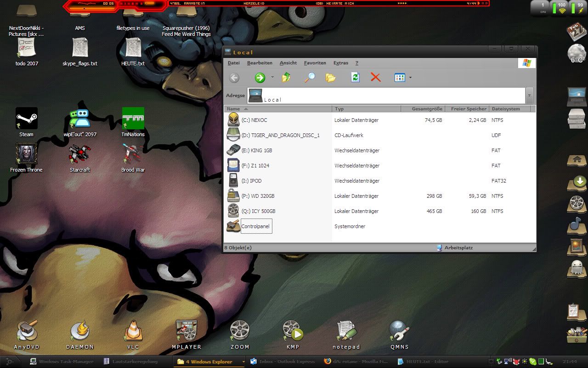Open the laptop icon in right dock
Screen dimensions: 588x368
[577, 97]
